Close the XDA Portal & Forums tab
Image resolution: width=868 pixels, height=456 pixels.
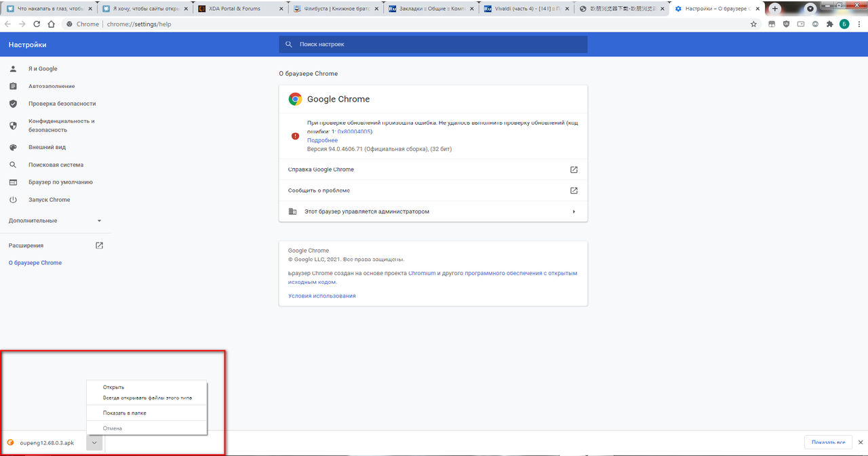(x=281, y=9)
